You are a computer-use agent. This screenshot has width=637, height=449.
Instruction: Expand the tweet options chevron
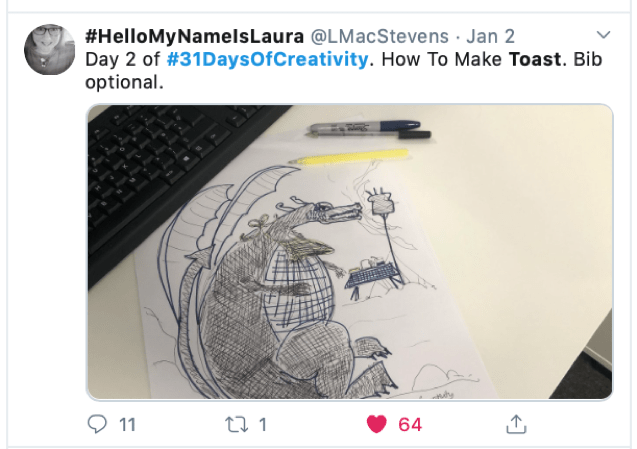[603, 35]
